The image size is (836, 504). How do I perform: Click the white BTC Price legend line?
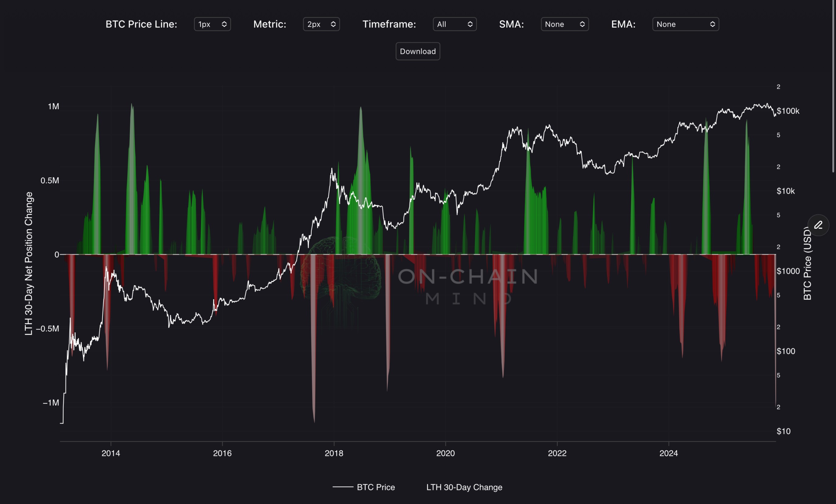click(343, 487)
